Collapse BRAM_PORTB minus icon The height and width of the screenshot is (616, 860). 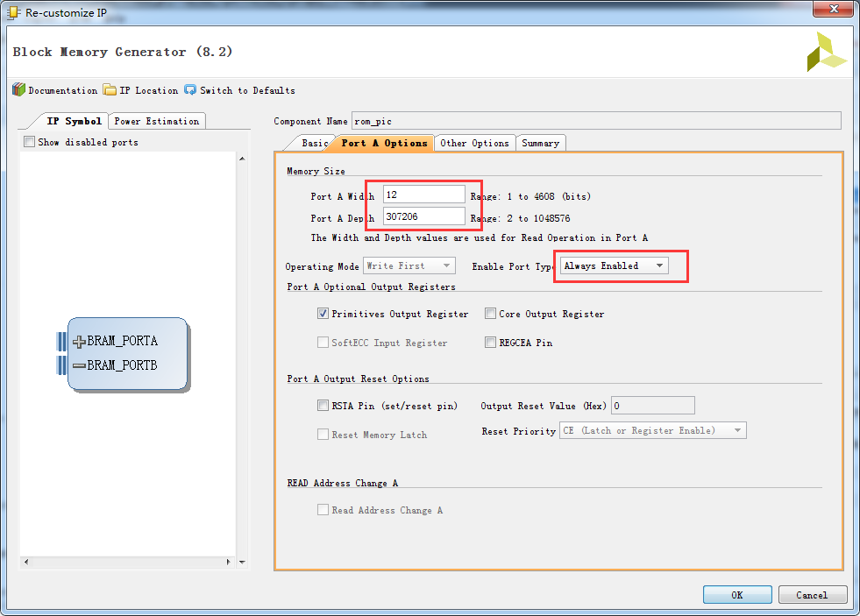click(x=79, y=365)
